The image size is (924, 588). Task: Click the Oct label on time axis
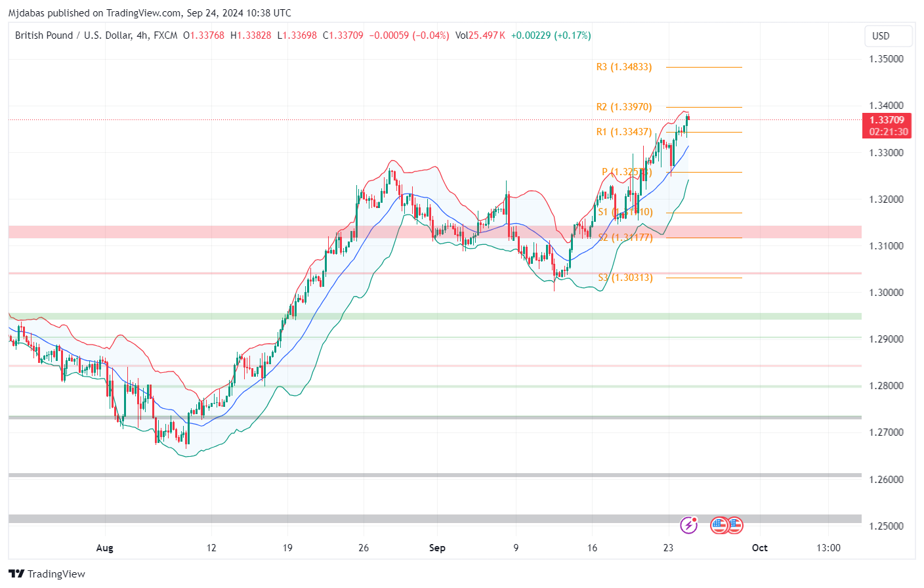pyautogui.click(x=759, y=548)
